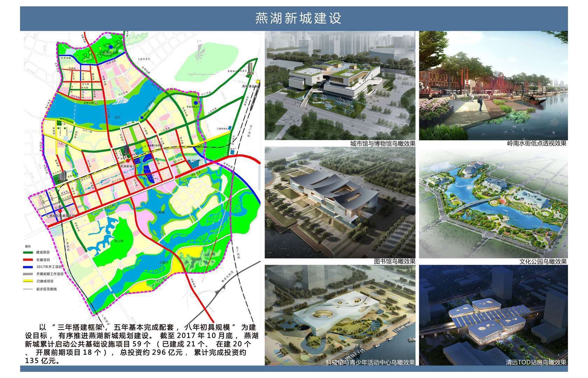Open the 岭南水街 perspective rendering
This screenshot has height=378, width=588.
[x=493, y=85]
